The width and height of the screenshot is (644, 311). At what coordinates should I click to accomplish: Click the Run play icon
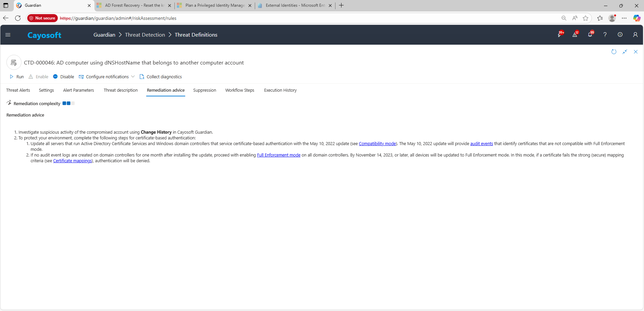coord(12,77)
